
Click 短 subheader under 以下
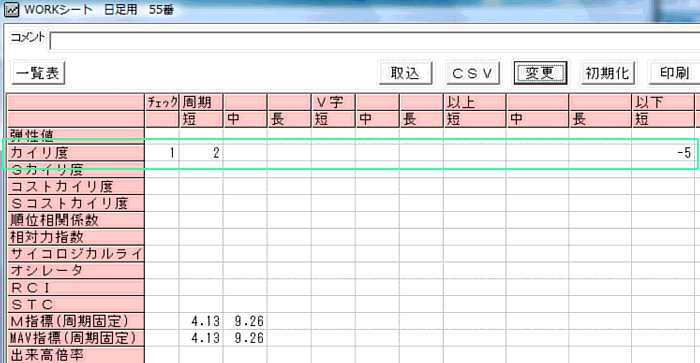coord(663,120)
